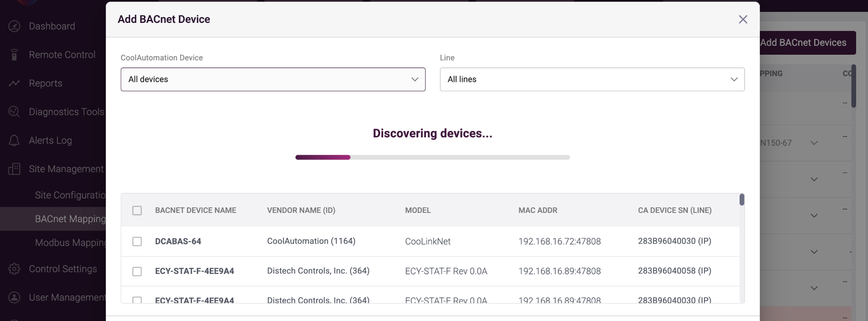Click the CoolAutomation (1164) vendor cell

click(x=311, y=241)
